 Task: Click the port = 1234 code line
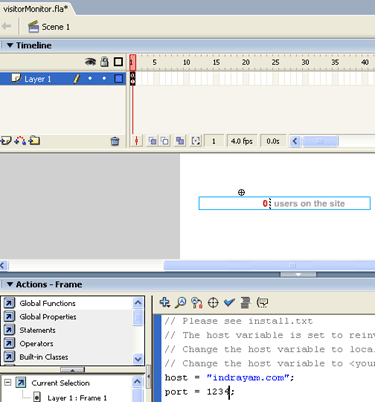200,392
